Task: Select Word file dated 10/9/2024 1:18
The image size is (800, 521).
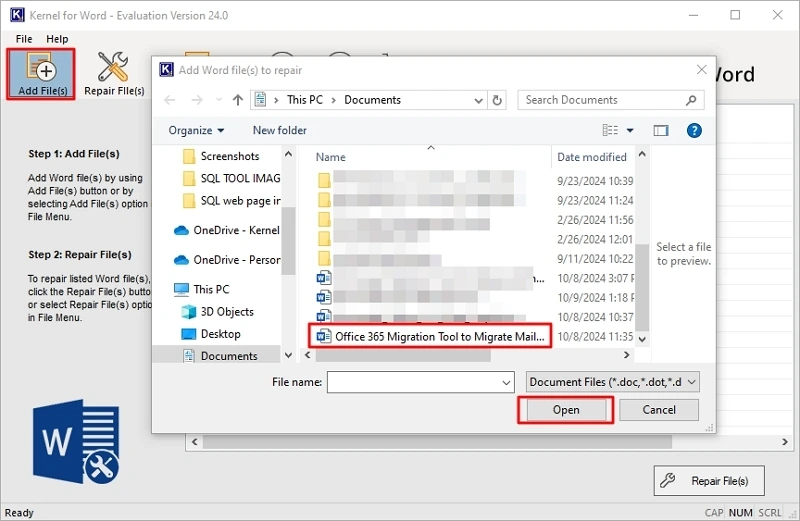Action: tap(474, 297)
